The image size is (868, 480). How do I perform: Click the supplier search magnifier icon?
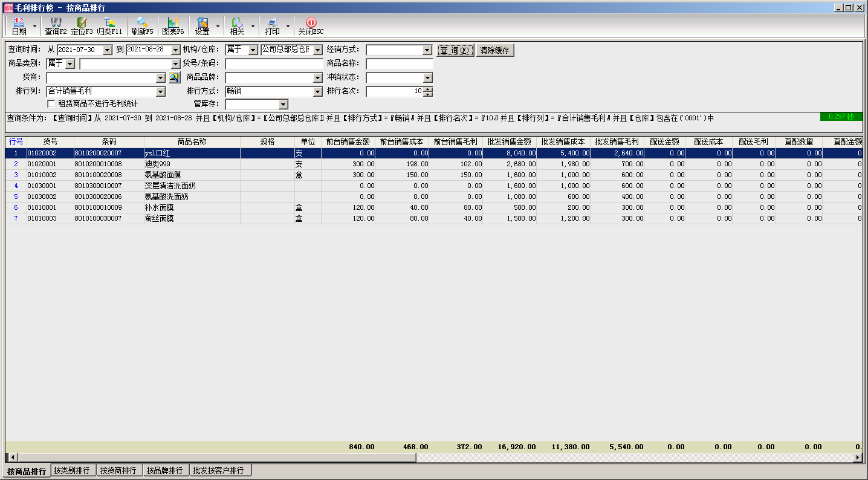pyautogui.click(x=174, y=77)
